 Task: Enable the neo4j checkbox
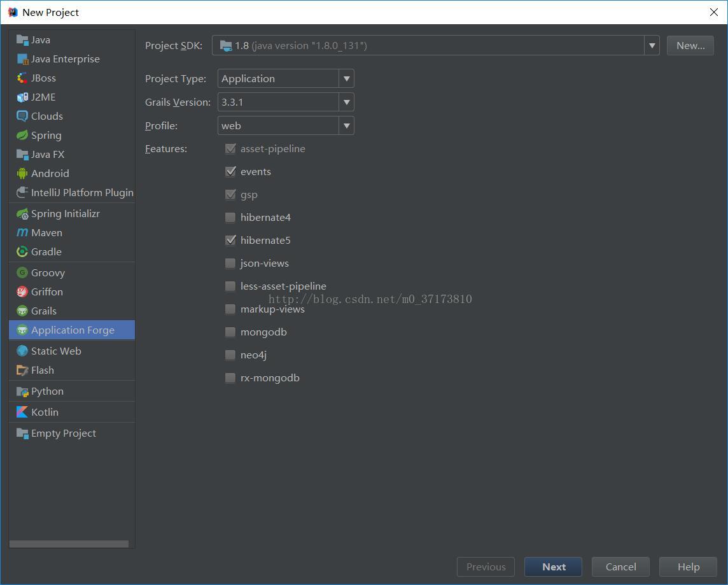pyautogui.click(x=230, y=355)
